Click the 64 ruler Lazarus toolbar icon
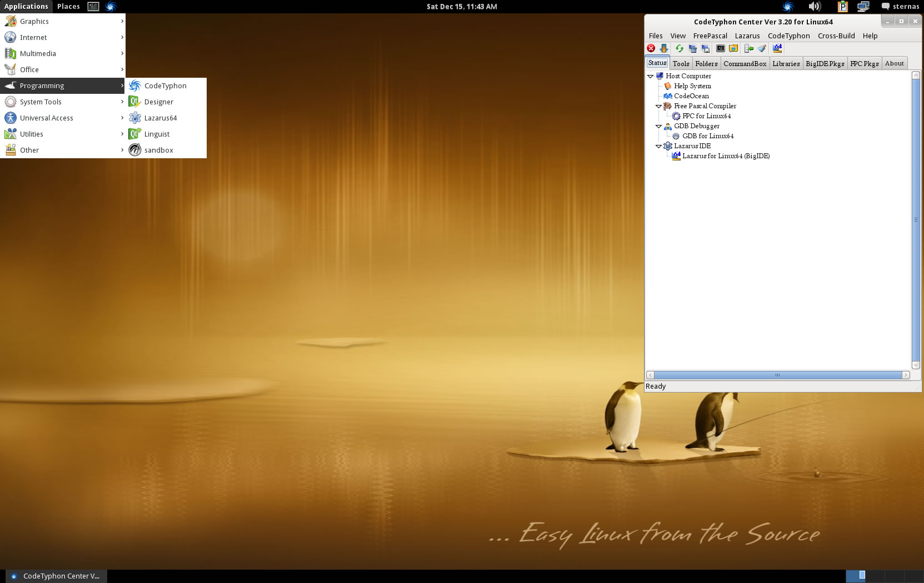Screen dimensions: 924x583 (x=777, y=48)
